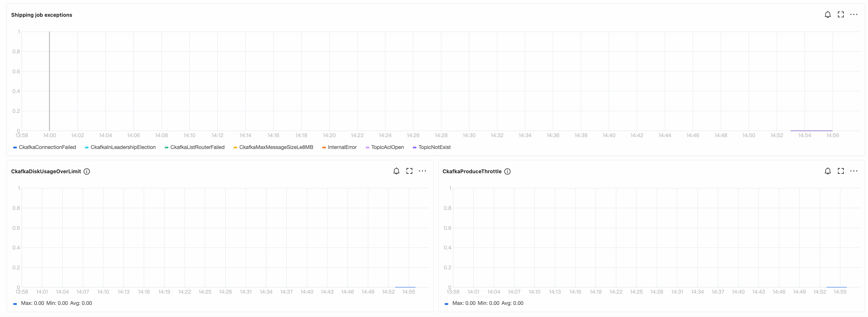Click alarm bell on Shipping job exceptions

click(828, 14)
